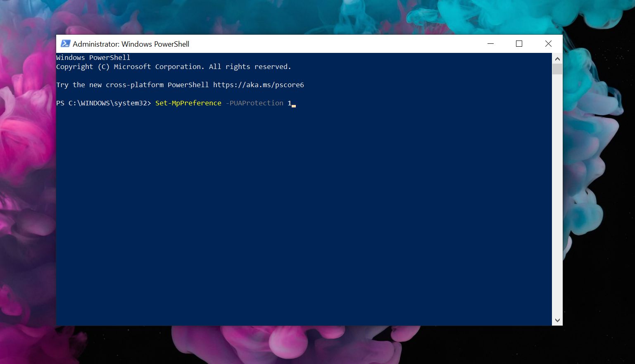This screenshot has width=635, height=364.
Task: Click the 'Try the new cross-platform PowerShell' text
Action: [x=133, y=85]
